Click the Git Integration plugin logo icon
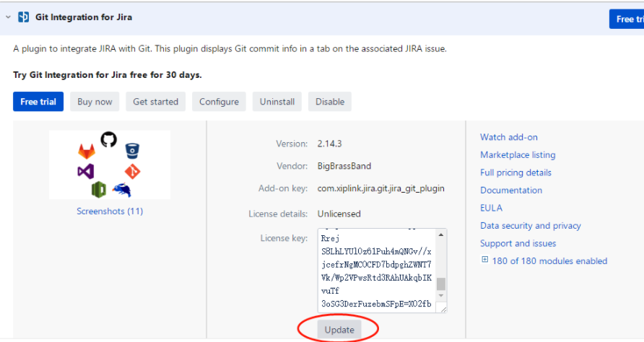This screenshot has height=342, width=644. pos(23,17)
